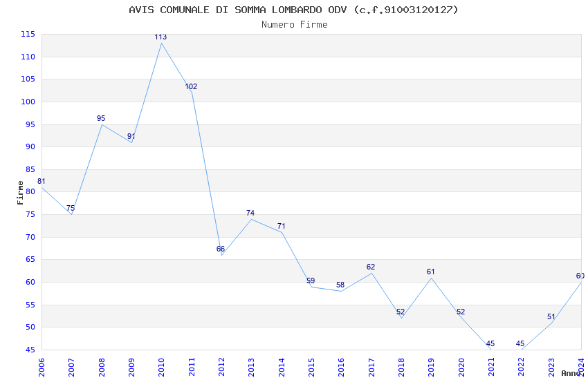Viewport: 588px width, 380px height.
Task: Click the y-axis tick value 115
Action: [x=28, y=34]
